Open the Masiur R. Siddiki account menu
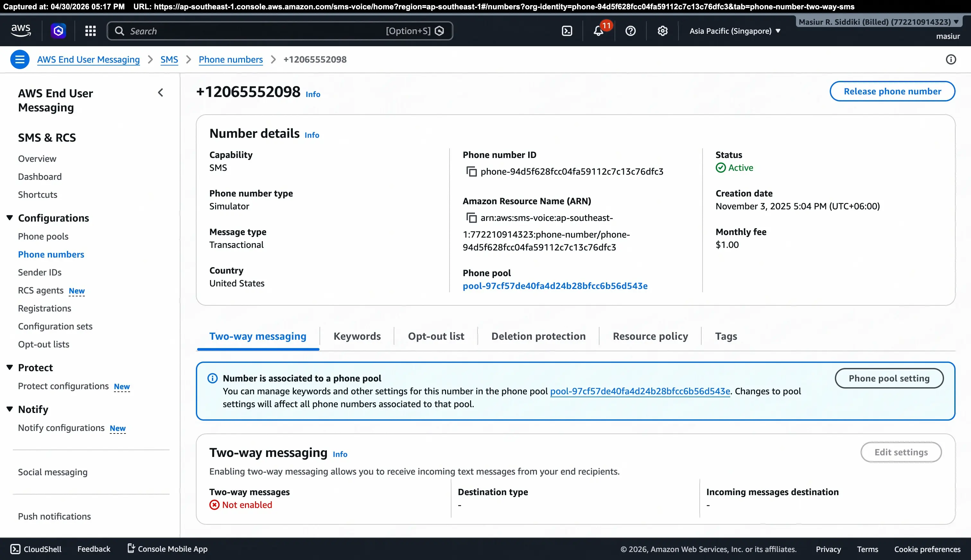971x560 pixels. [x=879, y=22]
